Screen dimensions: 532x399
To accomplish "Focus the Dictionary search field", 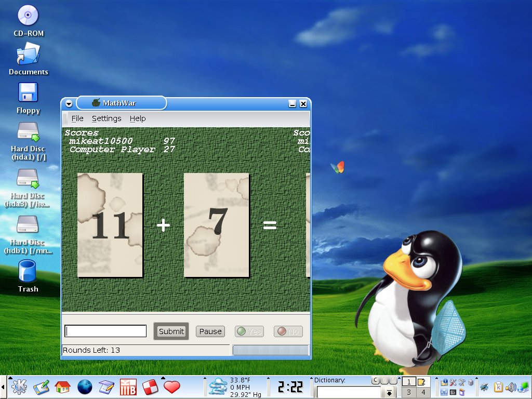I will pyautogui.click(x=349, y=392).
